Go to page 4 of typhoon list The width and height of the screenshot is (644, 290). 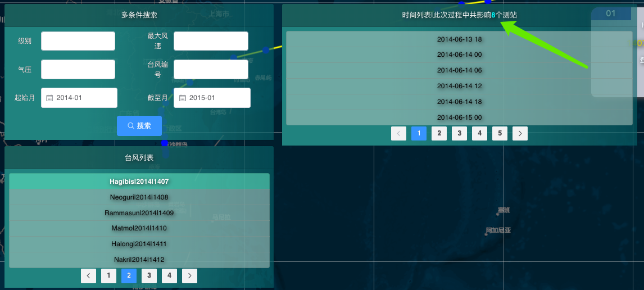169,275
